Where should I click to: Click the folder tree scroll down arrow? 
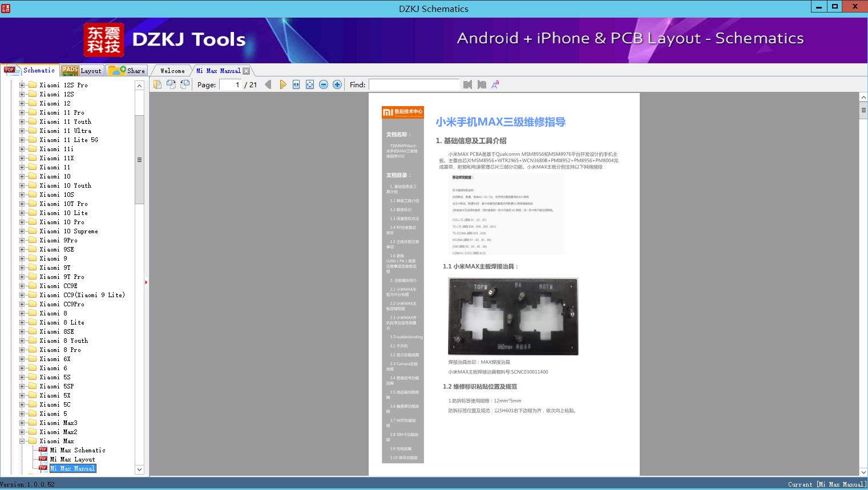[x=139, y=469]
